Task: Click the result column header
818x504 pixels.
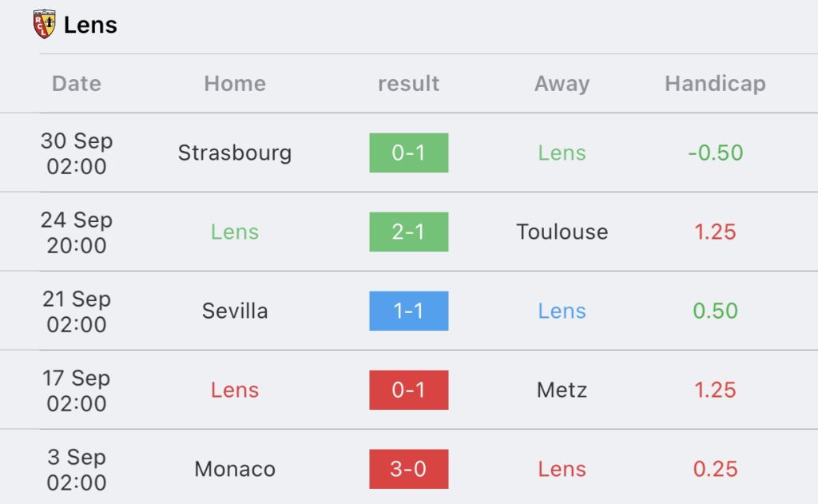Action: (x=408, y=84)
